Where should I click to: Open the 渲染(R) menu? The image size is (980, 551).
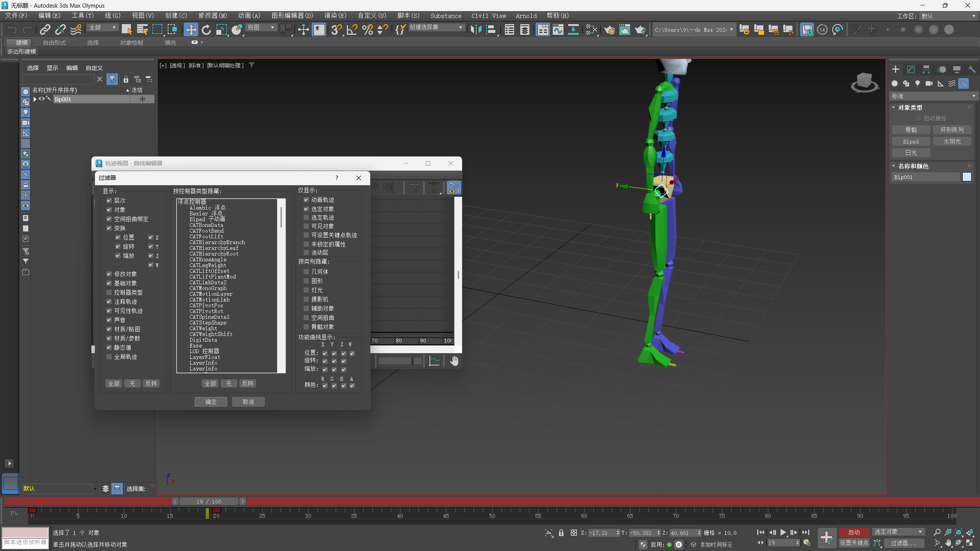point(335,16)
